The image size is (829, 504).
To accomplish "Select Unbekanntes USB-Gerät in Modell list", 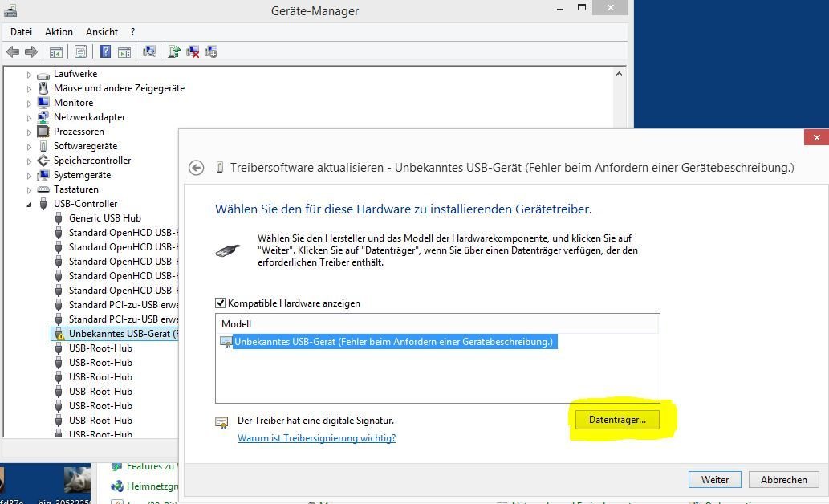I will pyautogui.click(x=392, y=342).
